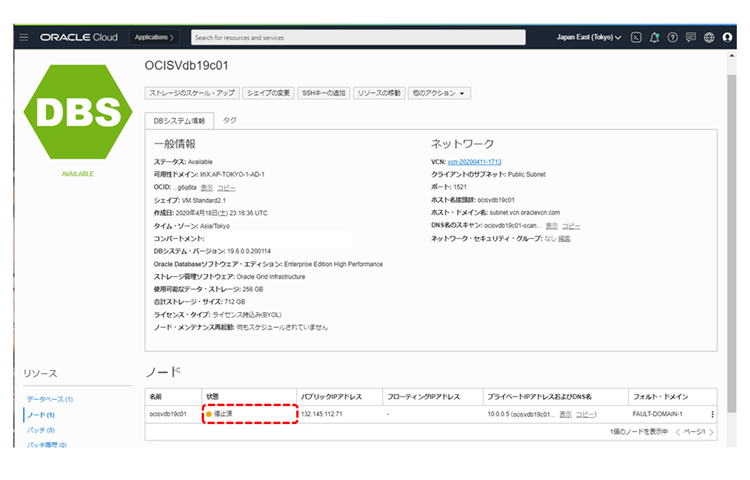Open データベース (1) resource
The width and height of the screenshot is (750, 480).
pyautogui.click(x=50, y=399)
